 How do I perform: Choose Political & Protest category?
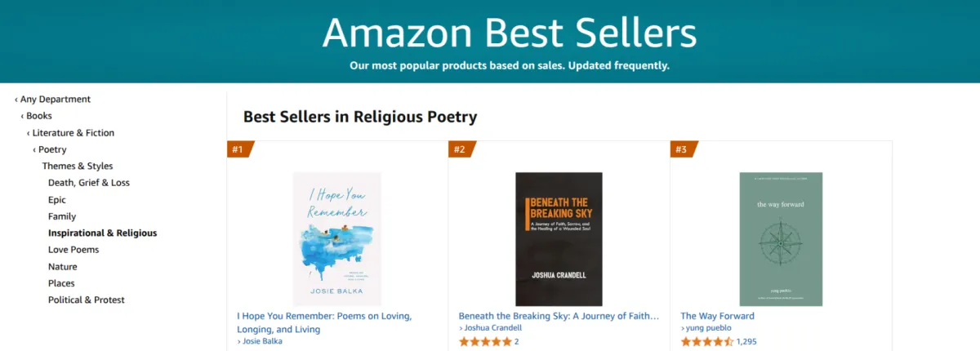(x=87, y=300)
